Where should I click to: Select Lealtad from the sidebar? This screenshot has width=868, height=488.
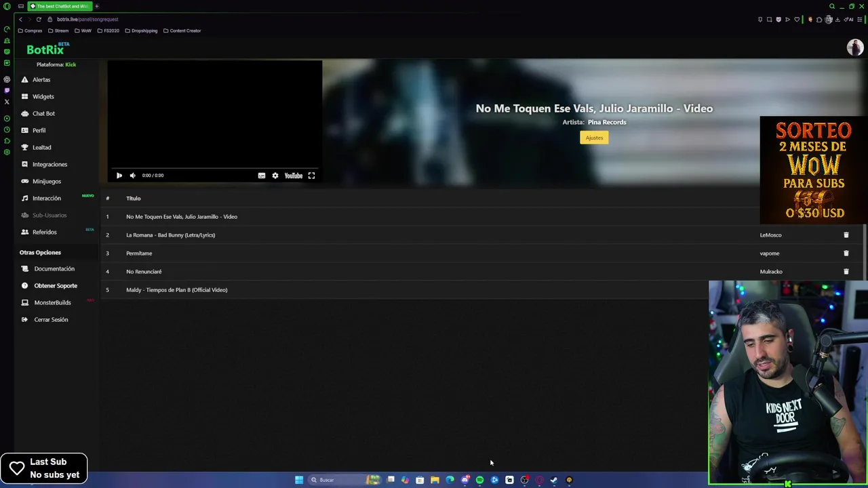(41, 148)
